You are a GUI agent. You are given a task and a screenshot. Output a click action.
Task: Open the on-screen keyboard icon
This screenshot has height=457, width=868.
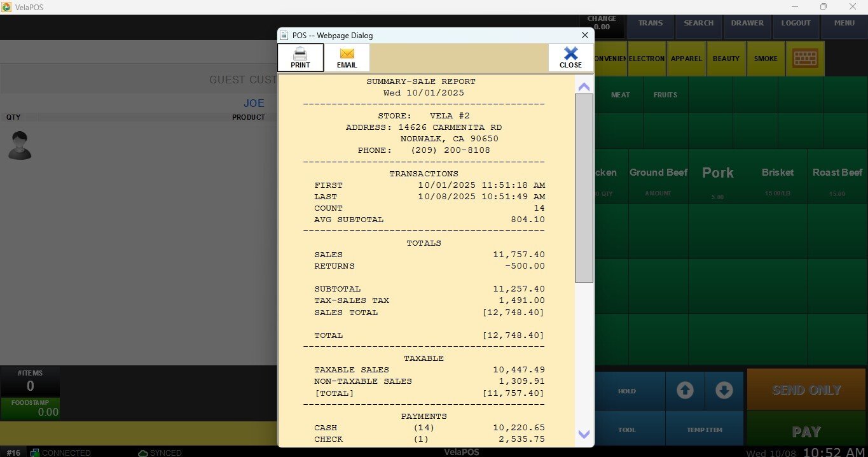805,59
